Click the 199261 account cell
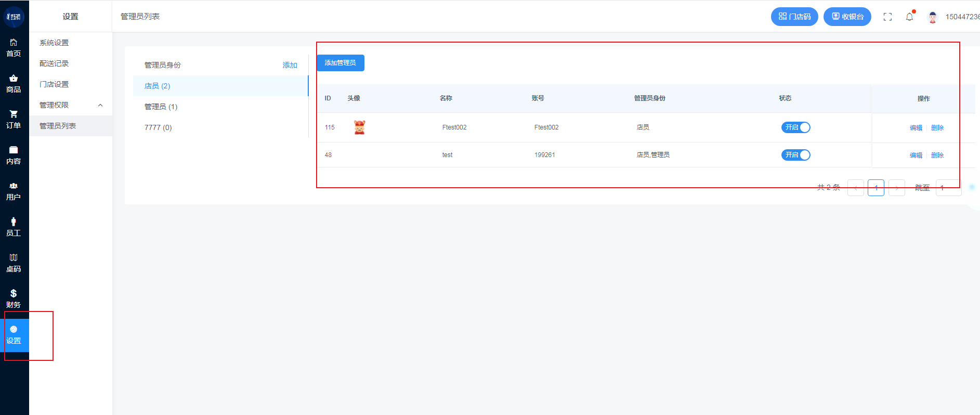The height and width of the screenshot is (415, 980). [545, 155]
